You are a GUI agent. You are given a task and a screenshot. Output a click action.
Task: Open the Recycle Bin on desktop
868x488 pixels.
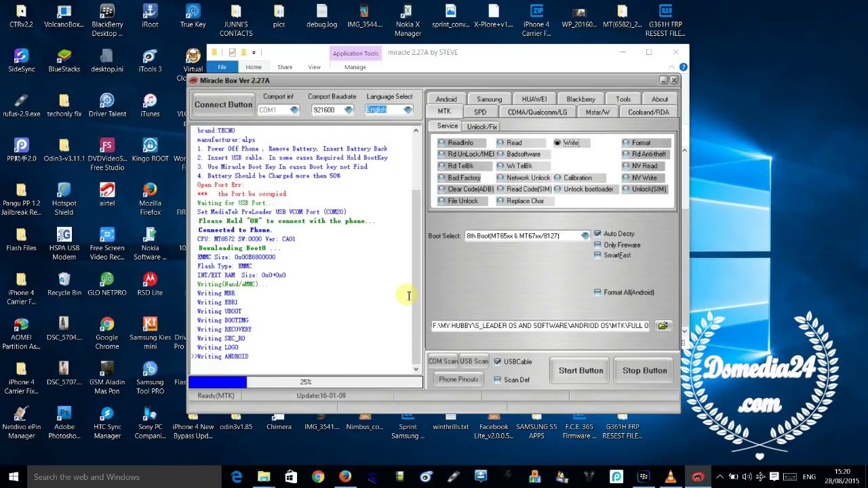(x=64, y=285)
